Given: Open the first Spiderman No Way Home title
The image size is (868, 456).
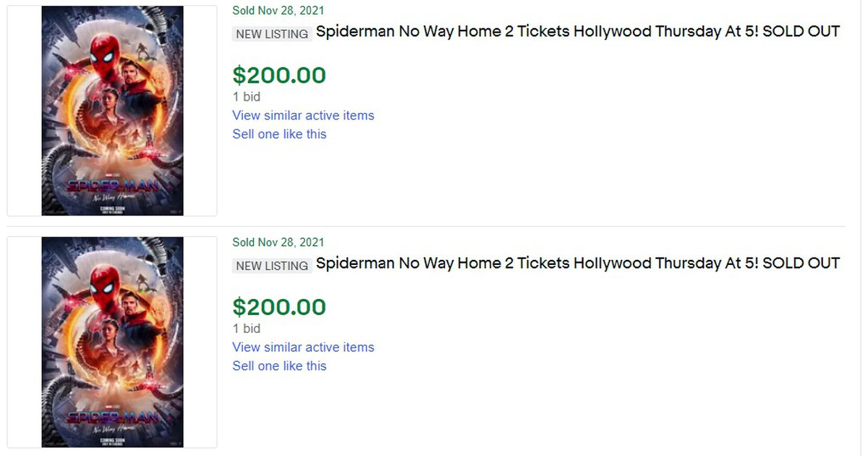Looking at the screenshot, I should [x=577, y=32].
